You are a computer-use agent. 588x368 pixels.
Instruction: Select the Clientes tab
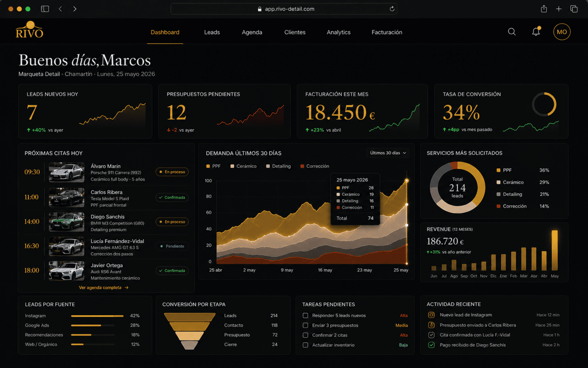pos(295,32)
